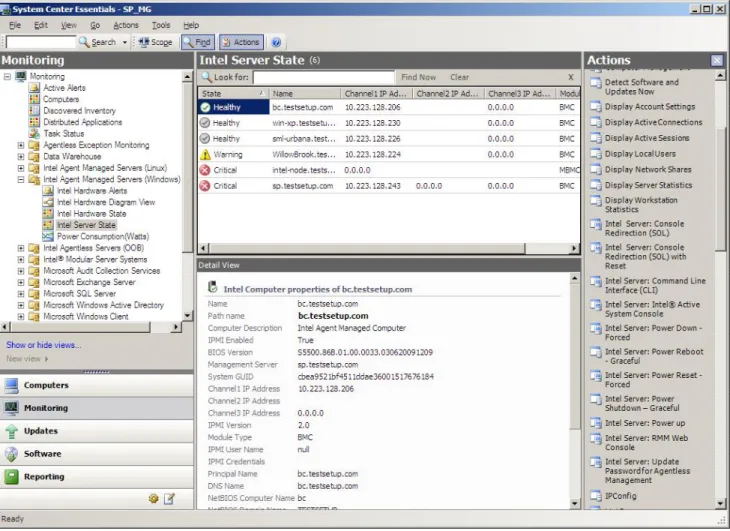The width and height of the screenshot is (730, 531).
Task: Click the Software workspace icon
Action: [11, 454]
